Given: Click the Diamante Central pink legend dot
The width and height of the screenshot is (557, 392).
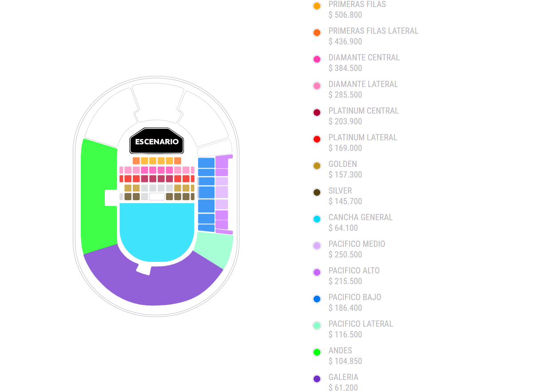Looking at the screenshot, I should point(317,59).
